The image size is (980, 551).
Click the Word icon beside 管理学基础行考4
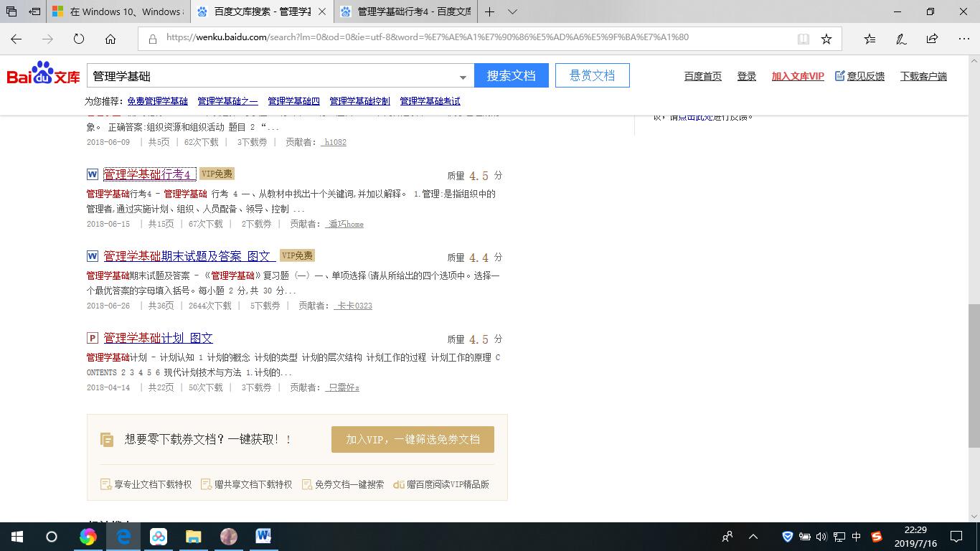coord(91,174)
